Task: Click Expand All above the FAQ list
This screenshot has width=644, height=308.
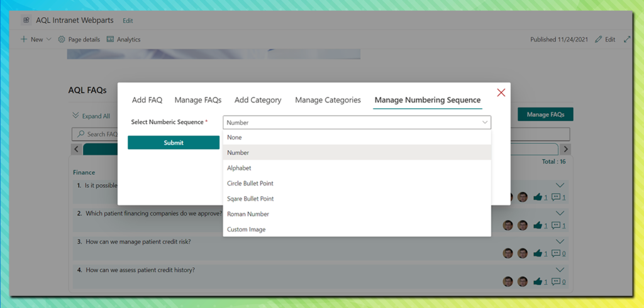Action: tap(91, 116)
